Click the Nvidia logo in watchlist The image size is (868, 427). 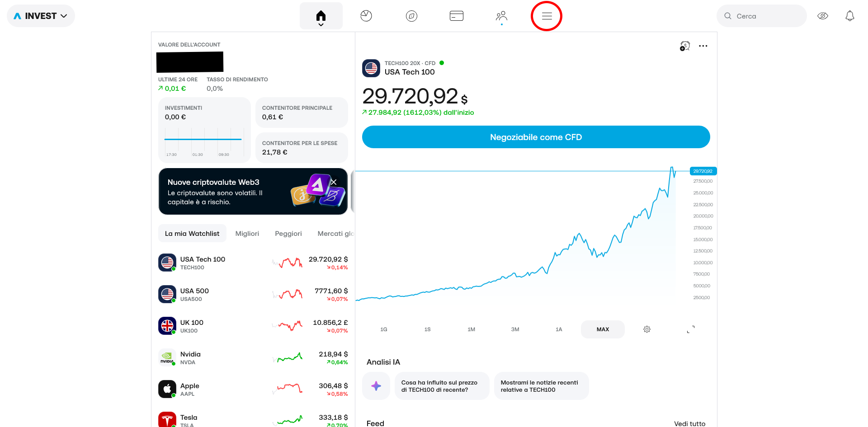[x=167, y=357]
